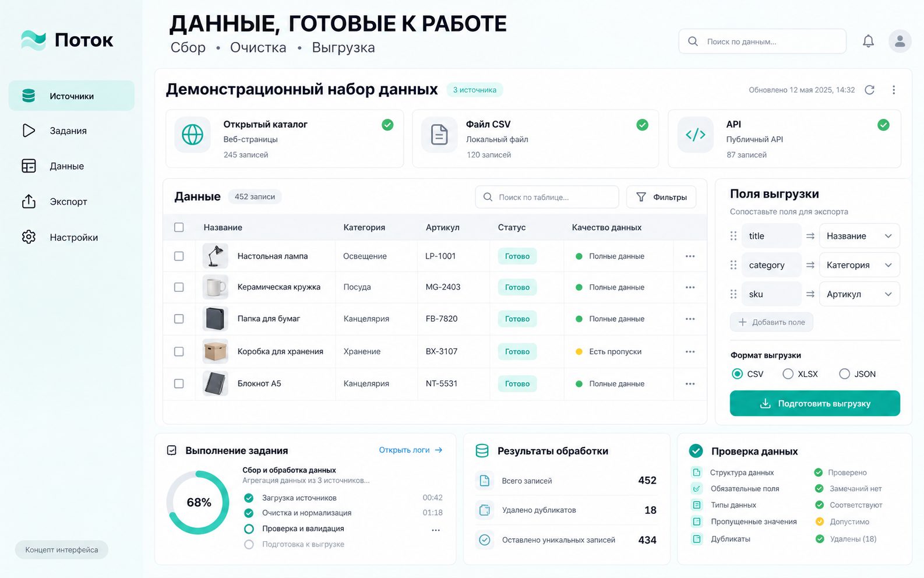Click the Коробка для хранения product thumbnail
The height and width of the screenshot is (578, 924).
[215, 351]
